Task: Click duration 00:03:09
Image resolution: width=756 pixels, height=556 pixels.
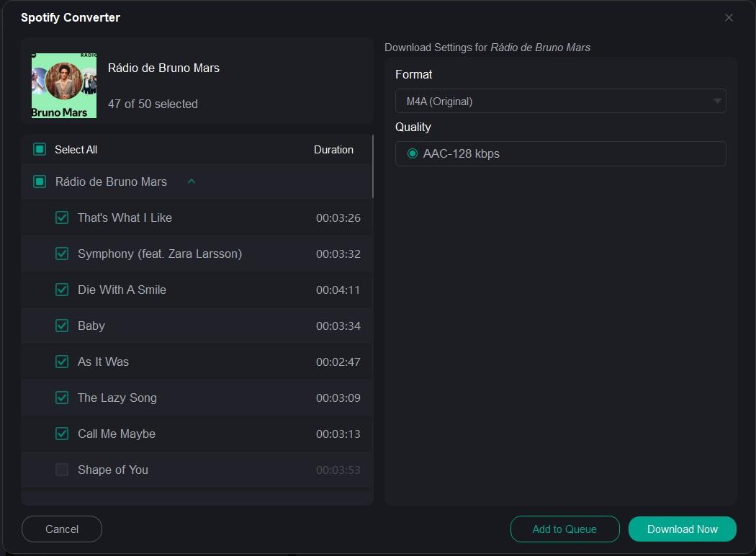Action: pyautogui.click(x=338, y=398)
